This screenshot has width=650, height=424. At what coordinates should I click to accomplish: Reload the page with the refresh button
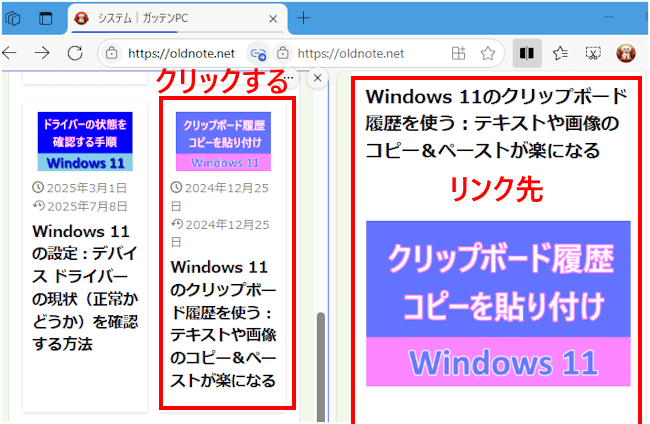click(75, 53)
